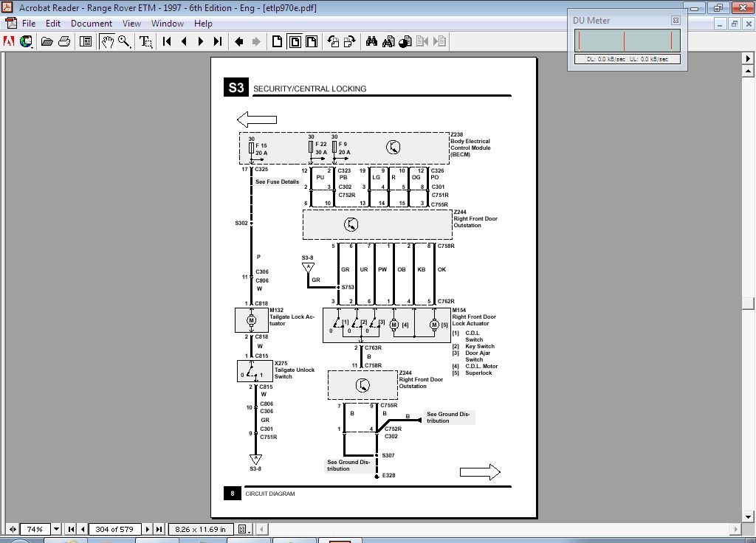
Task: Close the DU Meter window
Action: [676, 20]
